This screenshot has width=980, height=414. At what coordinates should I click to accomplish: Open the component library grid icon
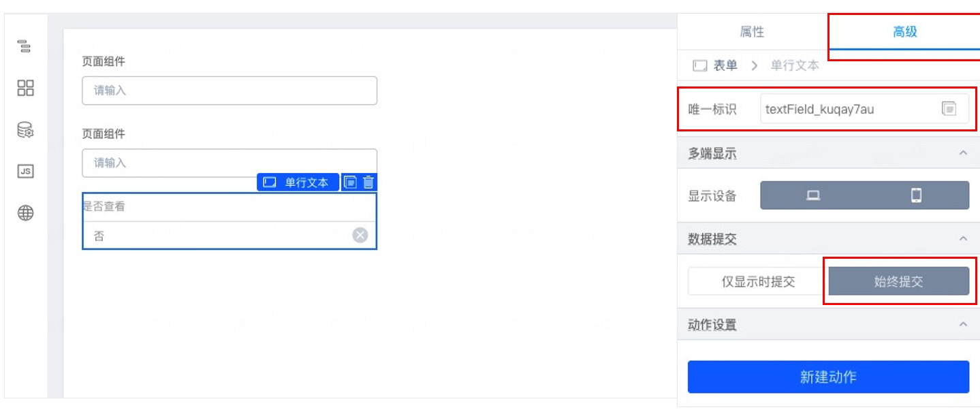(x=25, y=88)
